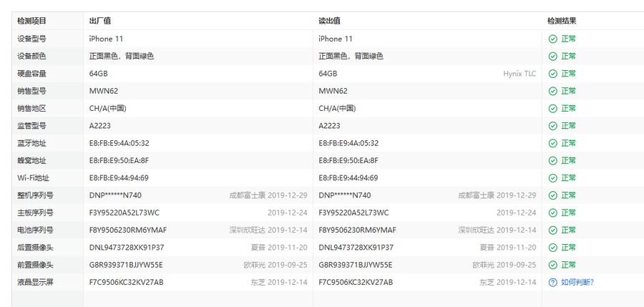
Task: Click factory value DNL9473728XK91P37
Action: (127, 248)
